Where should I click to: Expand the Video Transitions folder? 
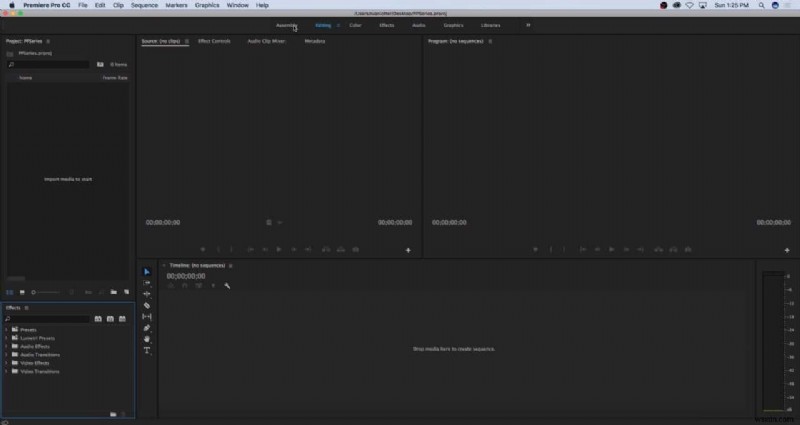[x=6, y=371]
